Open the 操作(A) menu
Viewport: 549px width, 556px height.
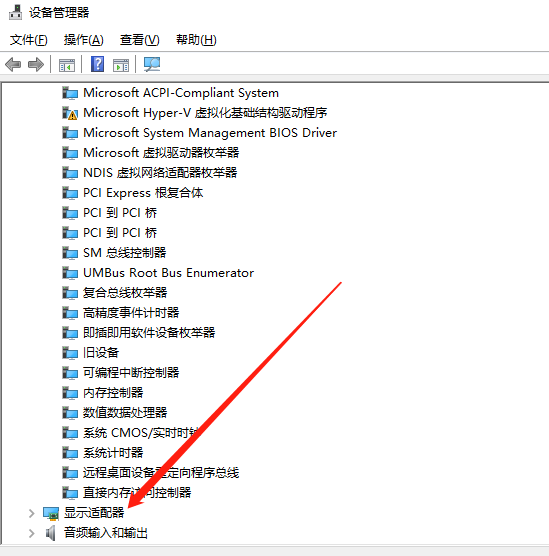pyautogui.click(x=83, y=40)
